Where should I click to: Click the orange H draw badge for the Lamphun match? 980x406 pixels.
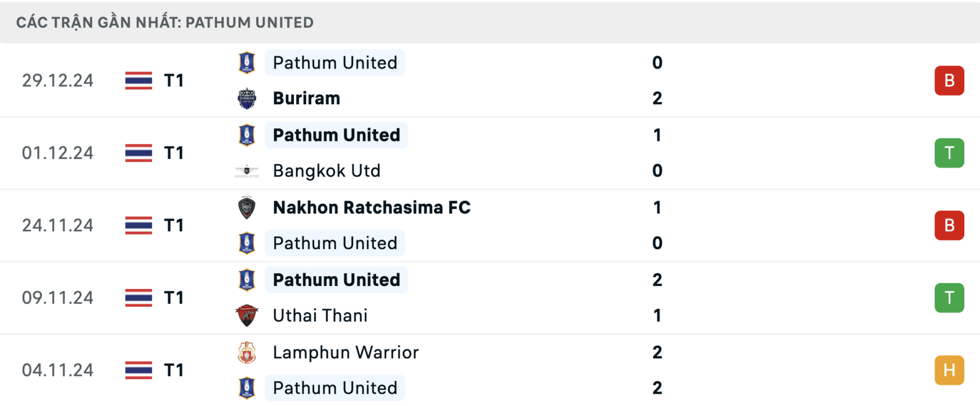[x=949, y=370]
